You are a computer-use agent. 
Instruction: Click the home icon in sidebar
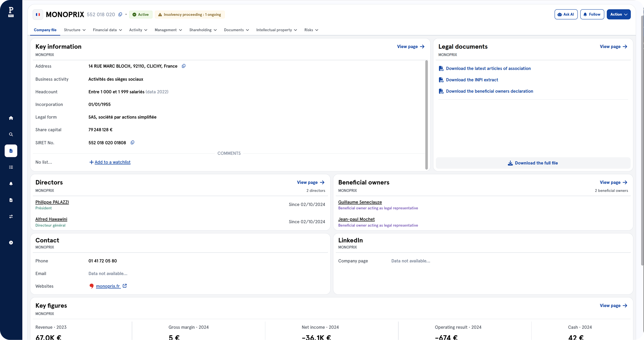click(x=11, y=118)
